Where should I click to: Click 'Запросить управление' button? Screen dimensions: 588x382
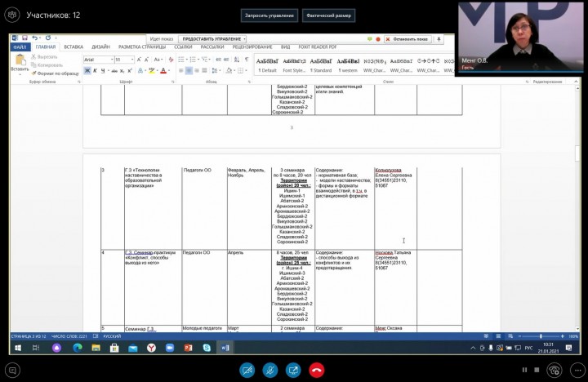pyautogui.click(x=269, y=15)
